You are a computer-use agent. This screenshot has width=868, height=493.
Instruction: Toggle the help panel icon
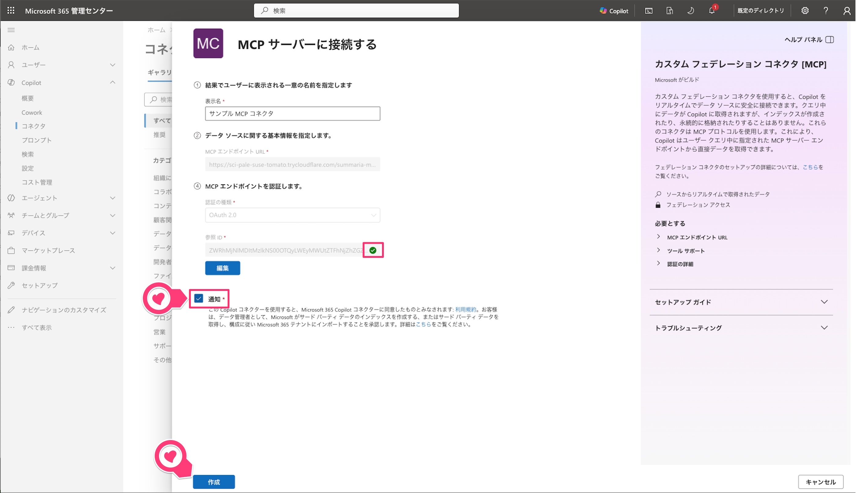click(x=829, y=40)
